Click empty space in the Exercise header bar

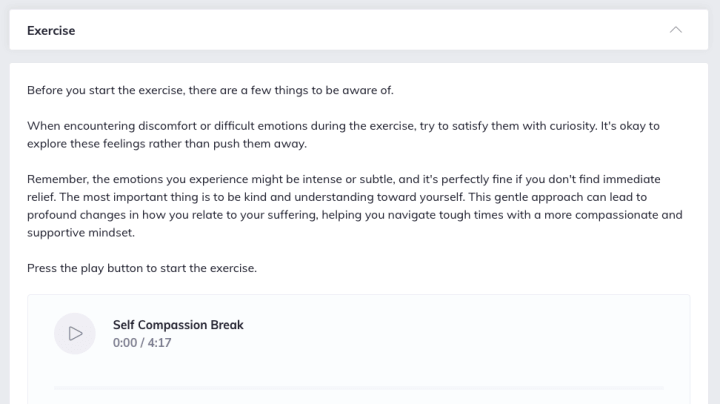367,30
